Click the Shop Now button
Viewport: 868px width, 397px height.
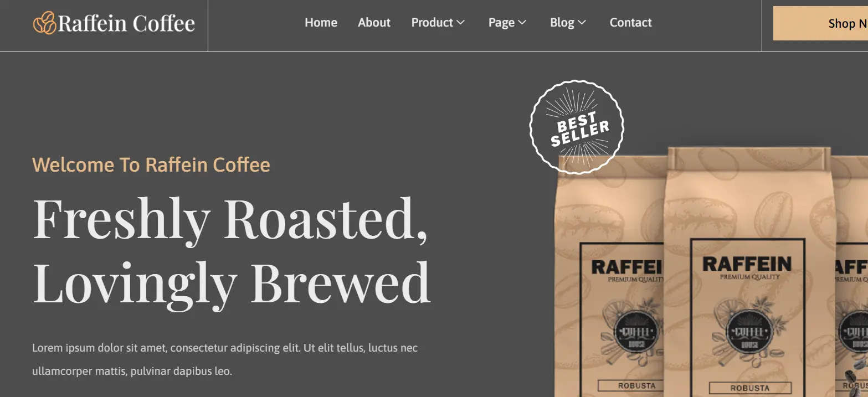820,23
